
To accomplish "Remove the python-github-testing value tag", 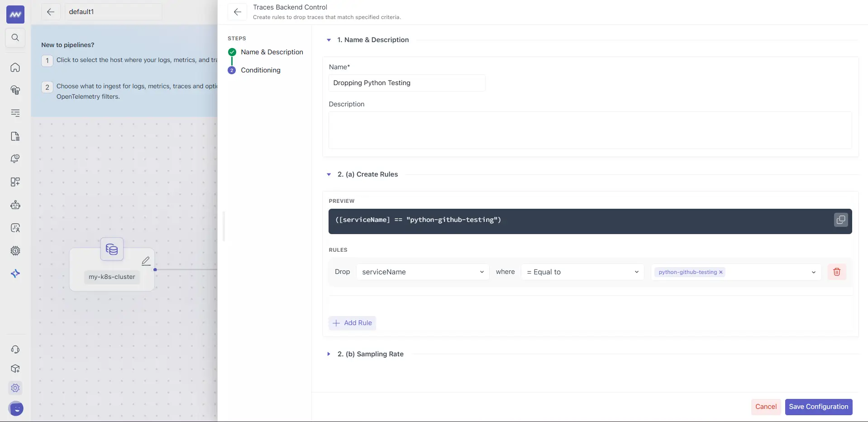I will pos(720,272).
